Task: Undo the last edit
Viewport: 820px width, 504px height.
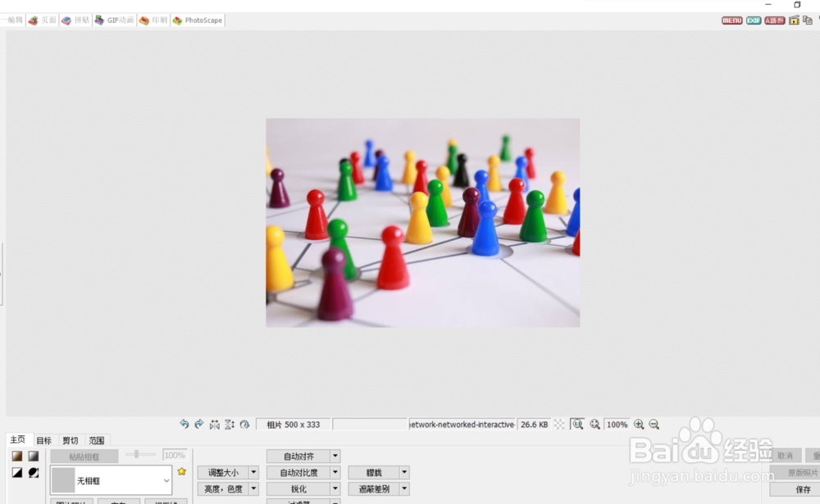Action: pos(184,424)
